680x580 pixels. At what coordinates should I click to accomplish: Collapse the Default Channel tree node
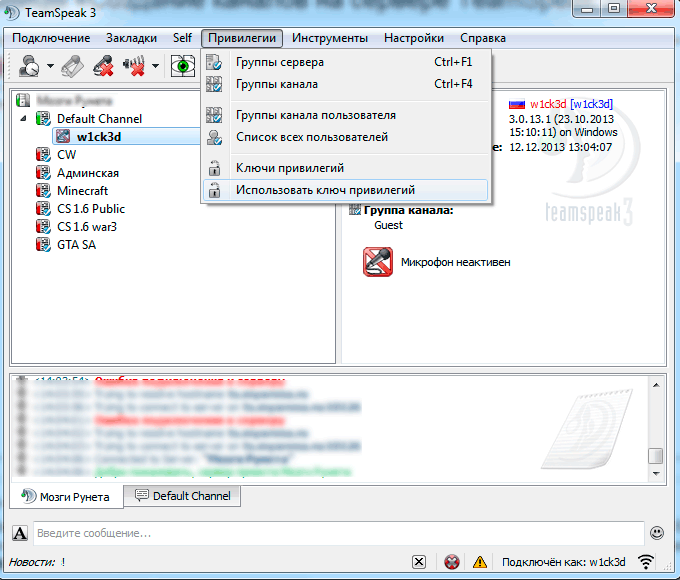point(23,118)
